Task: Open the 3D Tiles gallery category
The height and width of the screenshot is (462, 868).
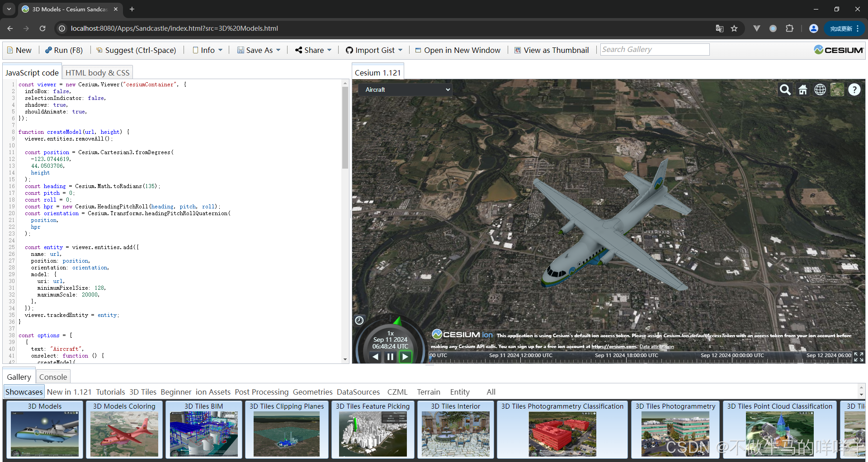Action: click(143, 392)
